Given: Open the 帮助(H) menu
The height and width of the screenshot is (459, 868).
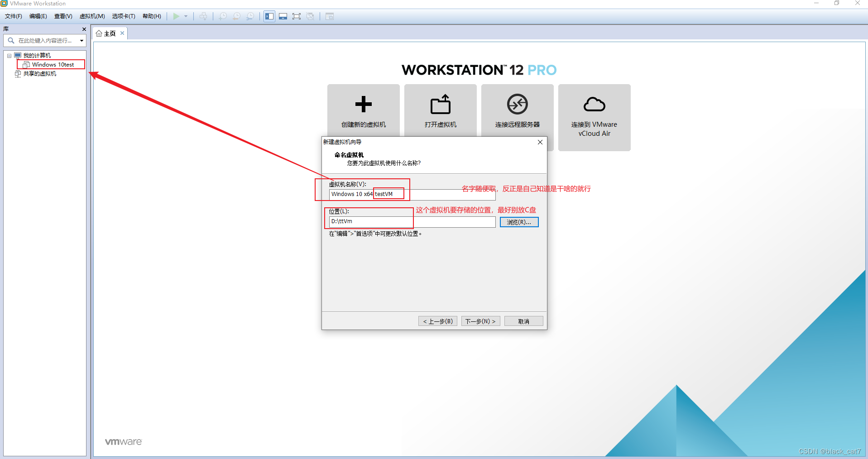Looking at the screenshot, I should click(152, 16).
